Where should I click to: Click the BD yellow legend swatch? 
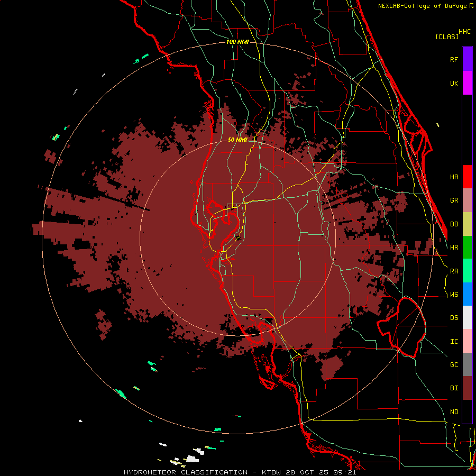coord(467,224)
